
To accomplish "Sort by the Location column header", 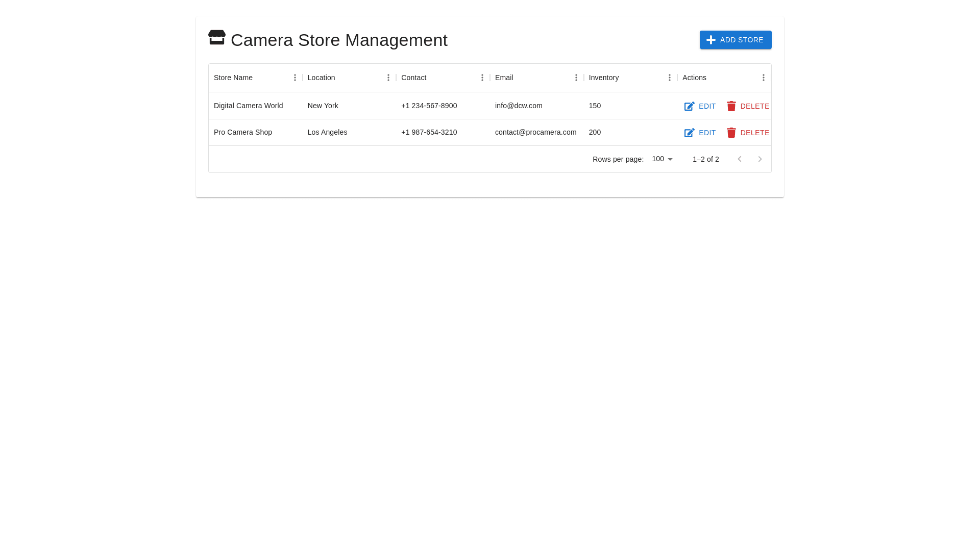I will click(321, 78).
